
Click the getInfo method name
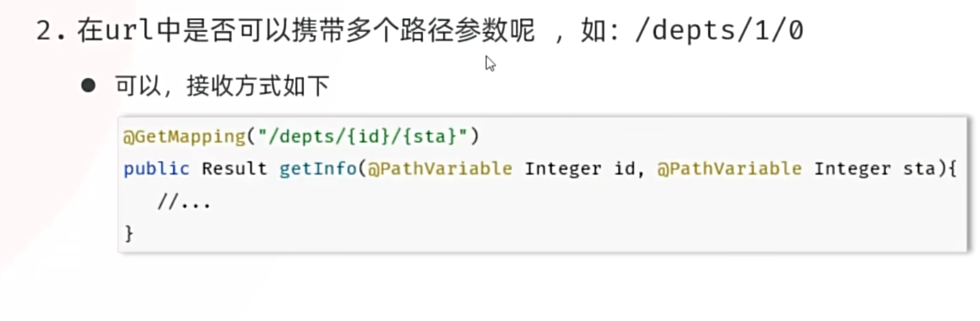point(319,169)
